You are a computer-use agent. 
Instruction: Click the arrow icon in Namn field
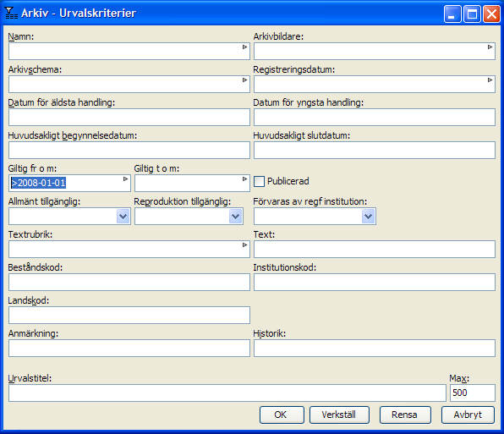(x=244, y=47)
